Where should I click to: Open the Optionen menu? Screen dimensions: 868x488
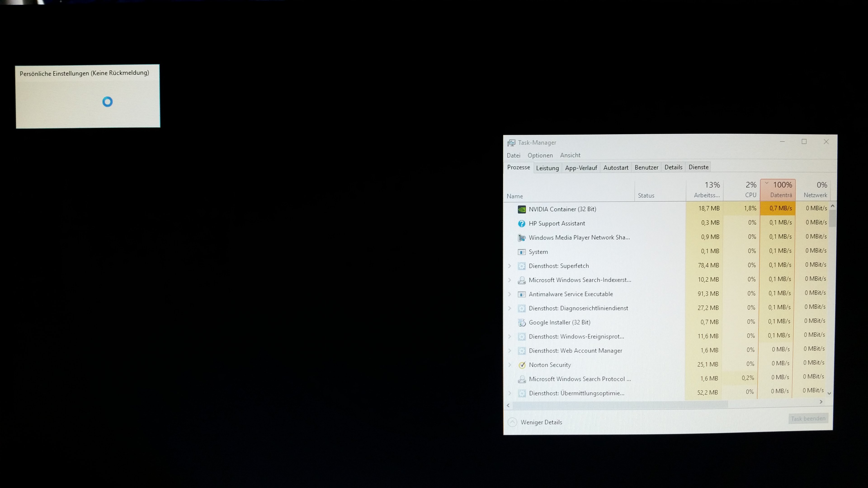(540, 155)
